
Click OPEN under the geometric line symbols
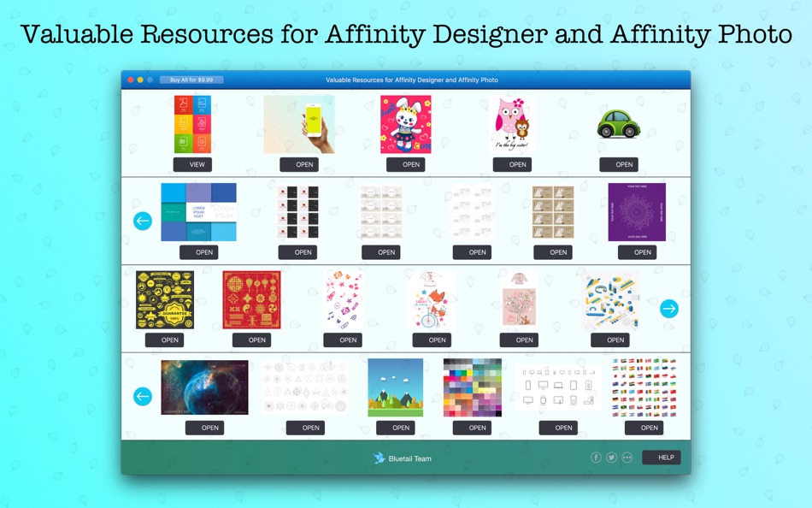click(x=305, y=428)
